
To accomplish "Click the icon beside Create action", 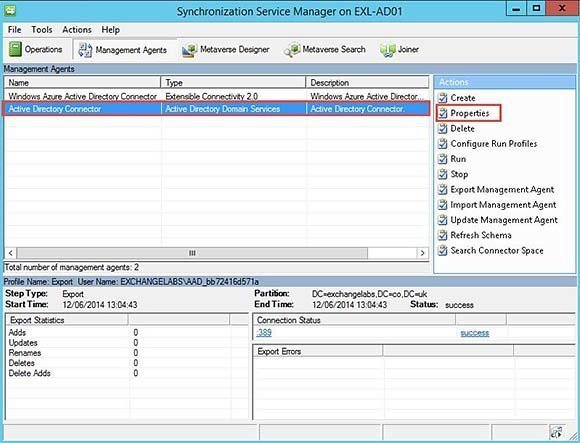I will point(442,98).
